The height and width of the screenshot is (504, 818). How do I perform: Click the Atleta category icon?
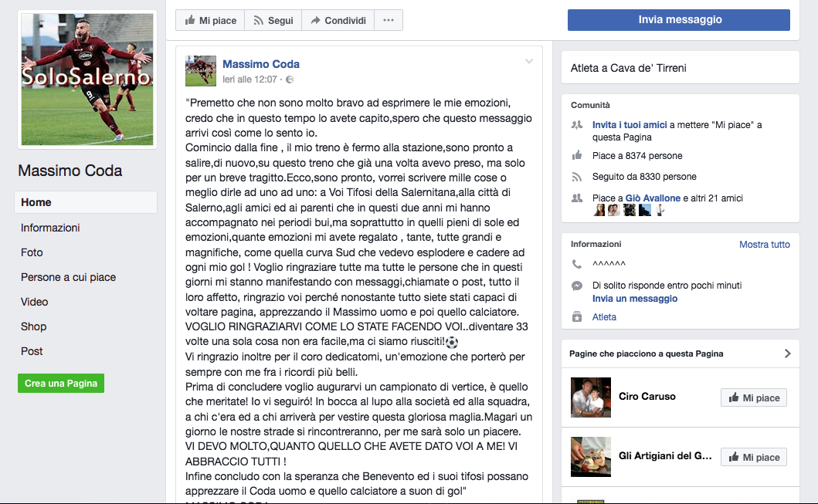577,317
